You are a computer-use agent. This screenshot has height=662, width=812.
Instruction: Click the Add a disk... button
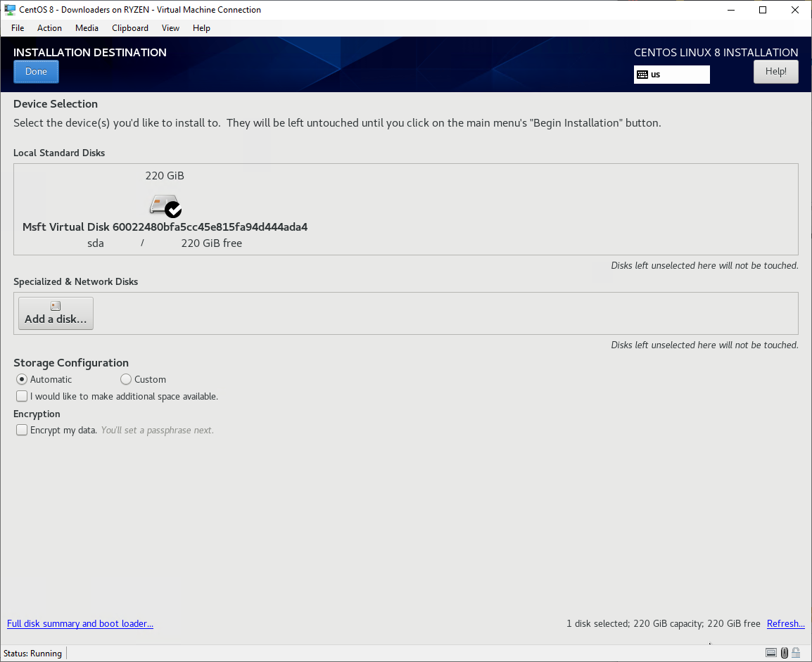point(56,313)
